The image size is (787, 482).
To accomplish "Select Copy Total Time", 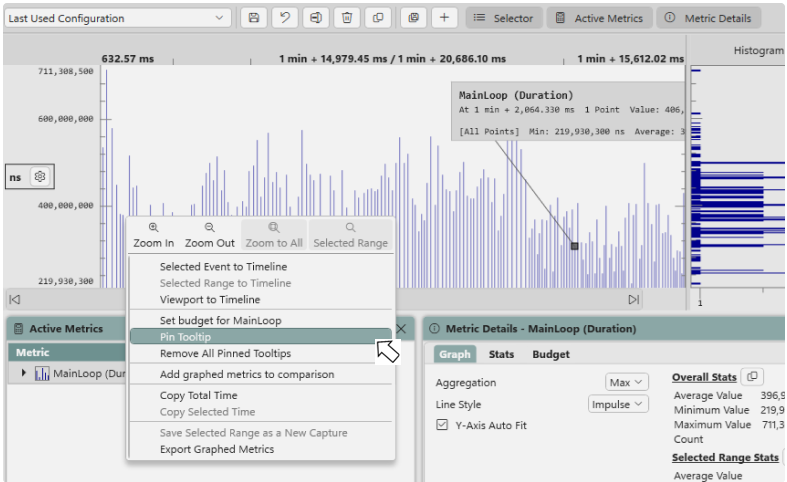I will pyautogui.click(x=261, y=396).
